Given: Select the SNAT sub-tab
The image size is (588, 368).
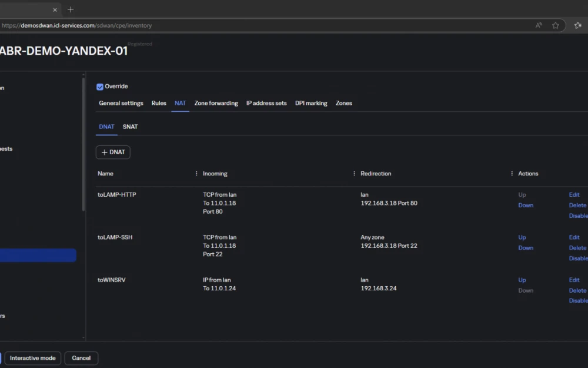Looking at the screenshot, I should [130, 127].
